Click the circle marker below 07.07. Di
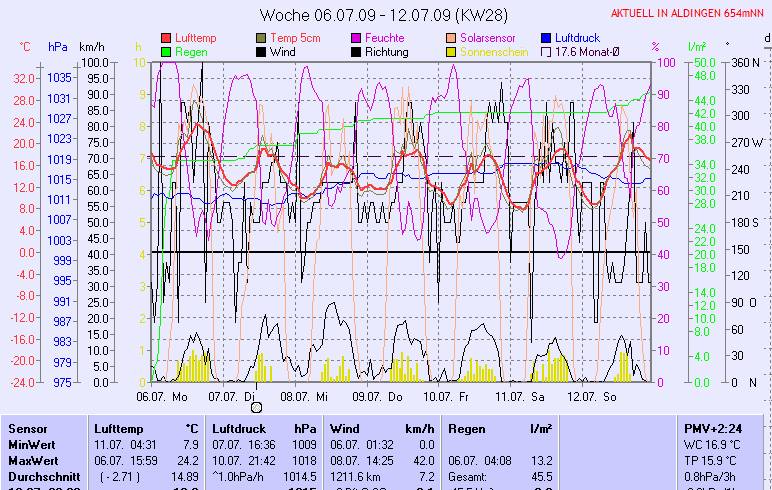772x490 pixels. [x=256, y=407]
